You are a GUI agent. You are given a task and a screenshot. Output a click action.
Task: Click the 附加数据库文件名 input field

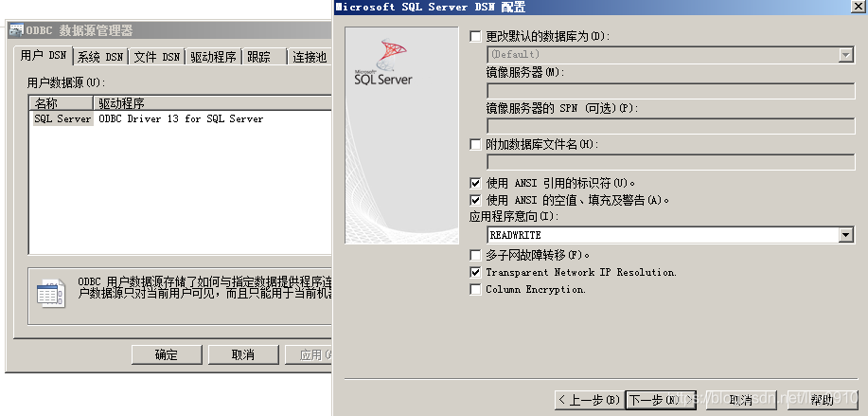coord(671,162)
